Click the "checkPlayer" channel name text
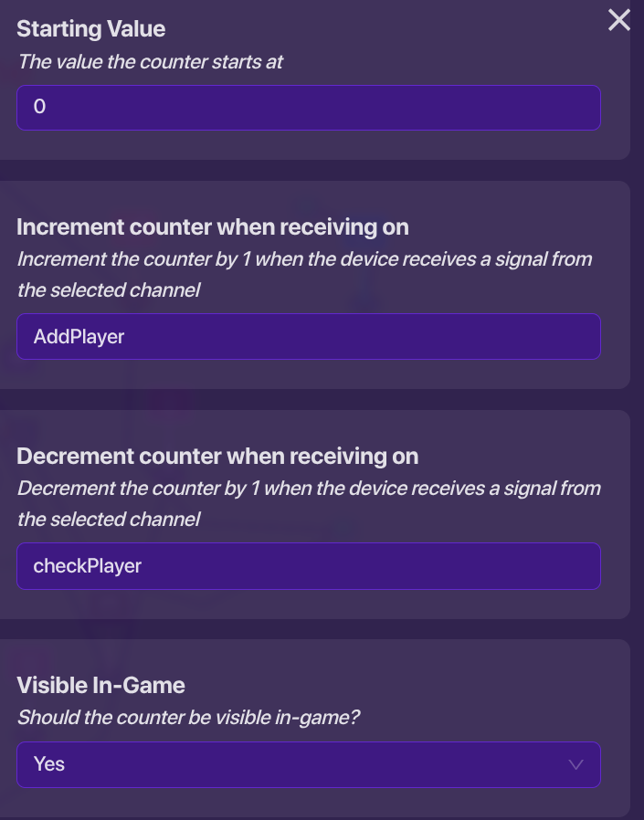This screenshot has width=644, height=820. (88, 566)
